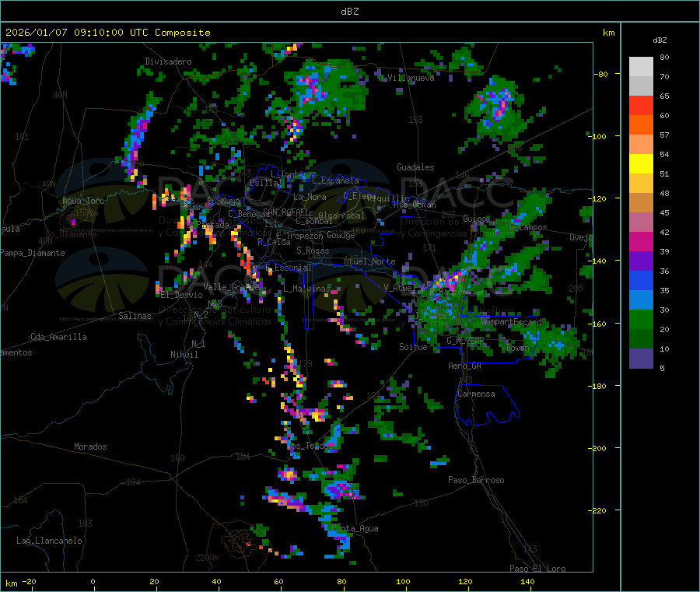Click the Los_Toldos place label
This screenshot has height=592, width=700.
310,446
